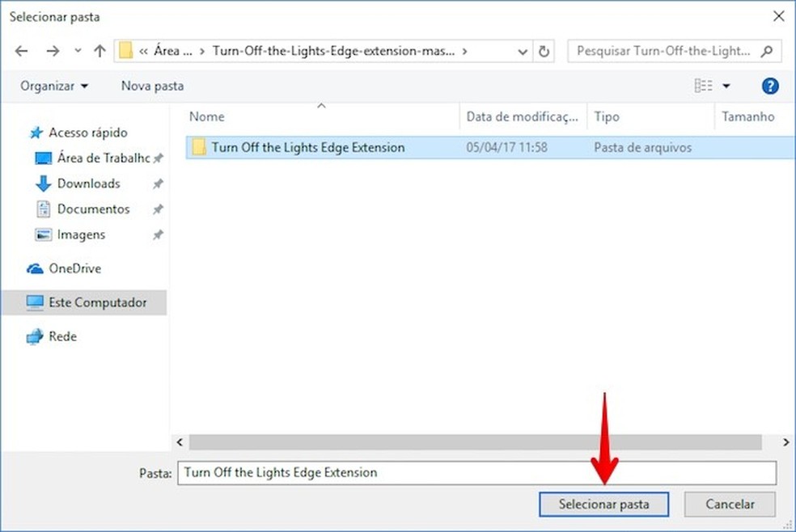Click the search magnifier icon

(x=767, y=51)
